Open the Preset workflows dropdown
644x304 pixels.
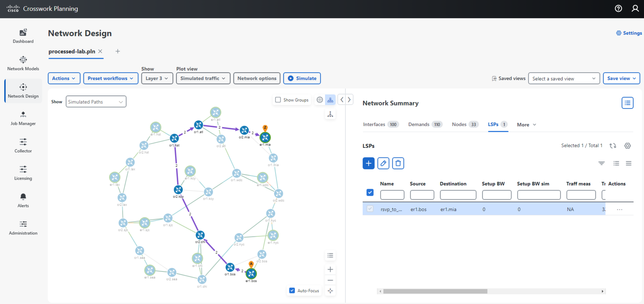click(111, 78)
